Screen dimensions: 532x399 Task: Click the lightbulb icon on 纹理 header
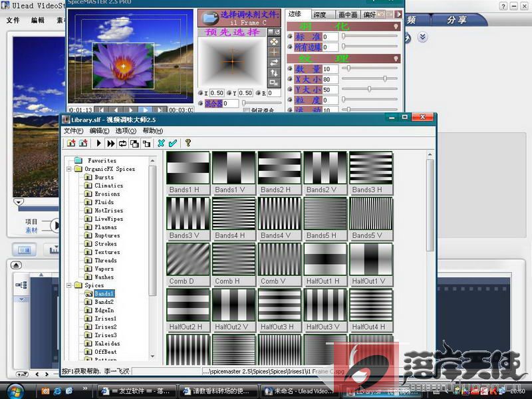pos(396,59)
